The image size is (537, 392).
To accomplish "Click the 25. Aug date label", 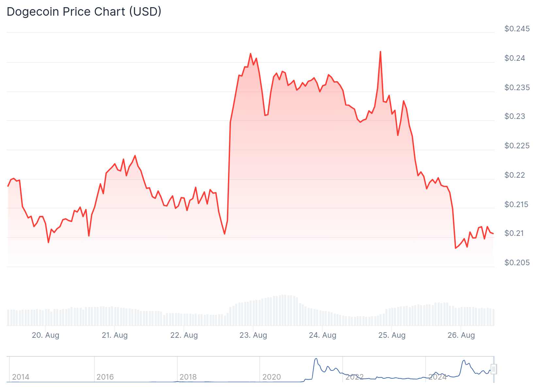I will coord(392,335).
